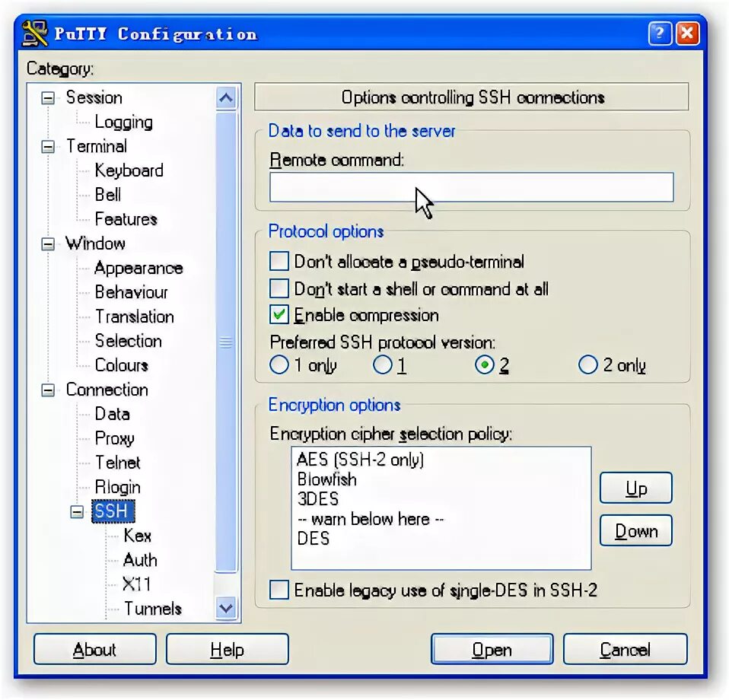Open the Rlogin category
Viewport: 729px width, 700px height.
point(118,487)
